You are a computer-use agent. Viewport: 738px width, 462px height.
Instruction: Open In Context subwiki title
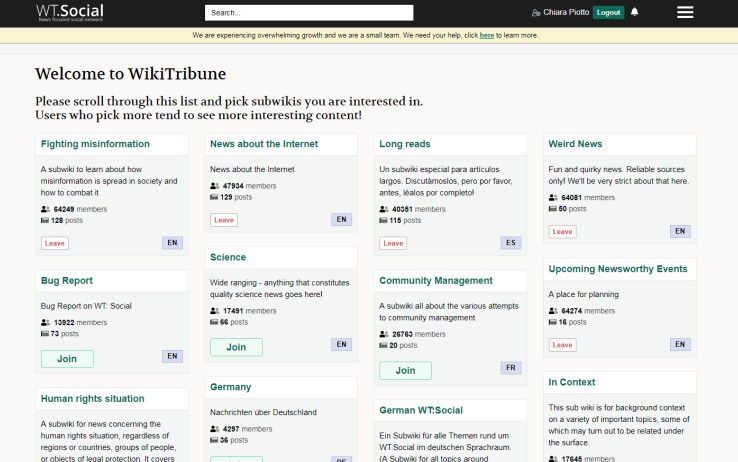[572, 382]
